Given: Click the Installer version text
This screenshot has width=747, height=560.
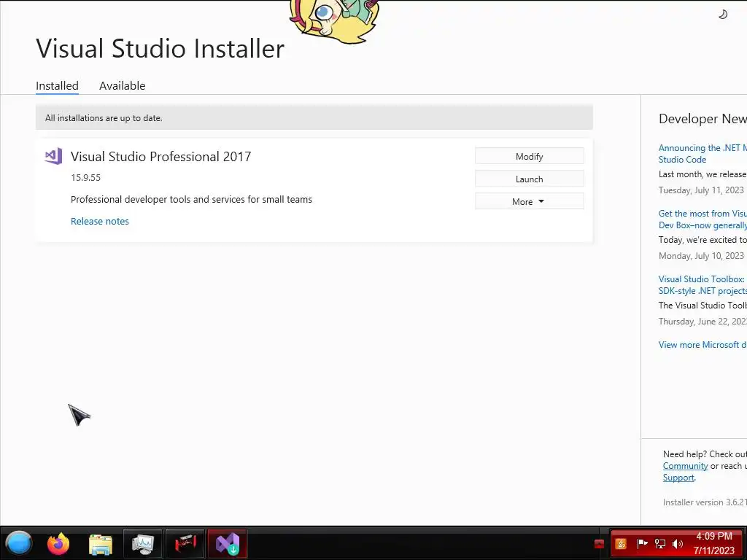Looking at the screenshot, I should coord(705,502).
